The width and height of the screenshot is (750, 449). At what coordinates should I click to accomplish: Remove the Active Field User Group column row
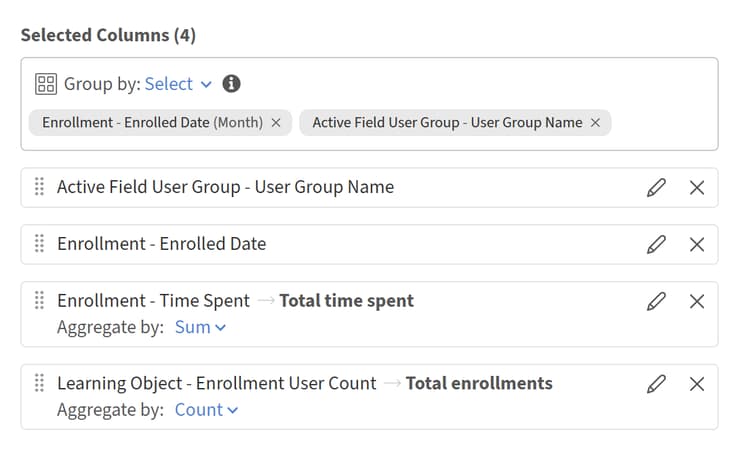[697, 187]
